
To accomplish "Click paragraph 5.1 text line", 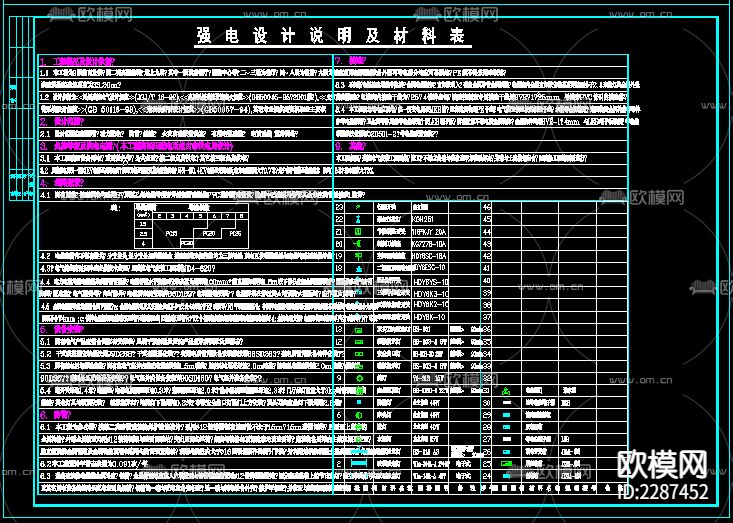I will [141, 342].
